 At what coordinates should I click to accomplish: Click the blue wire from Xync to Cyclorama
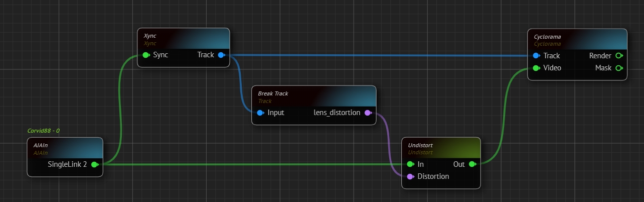[376, 55]
